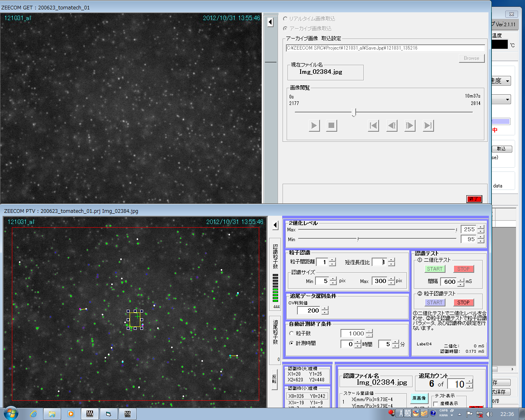Collapse the ZEECOM GET side panel arrow
This screenshot has height=420, width=525.
tap(270, 22)
